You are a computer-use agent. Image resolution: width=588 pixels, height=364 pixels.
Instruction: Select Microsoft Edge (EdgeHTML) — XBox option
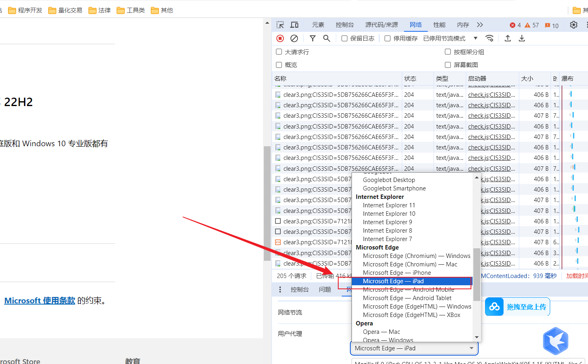tap(411, 315)
